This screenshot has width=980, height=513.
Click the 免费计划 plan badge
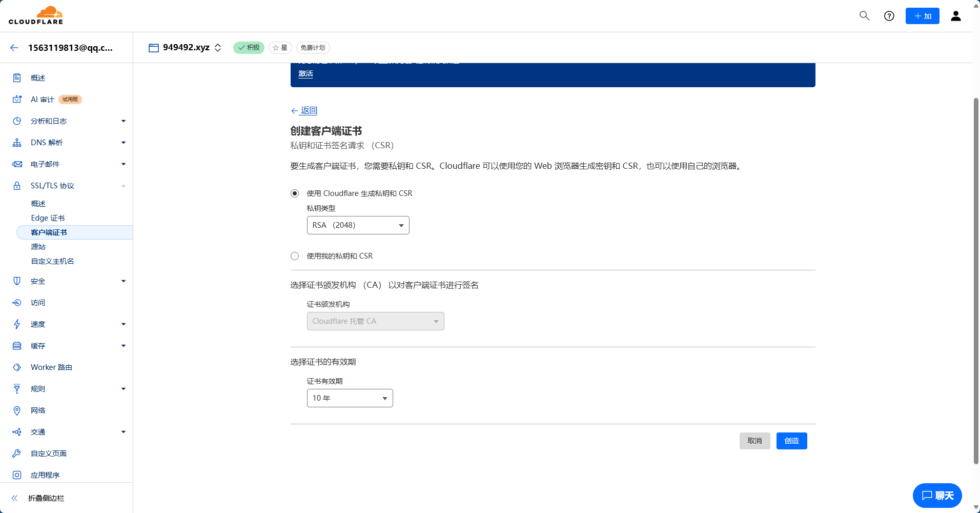pos(313,48)
